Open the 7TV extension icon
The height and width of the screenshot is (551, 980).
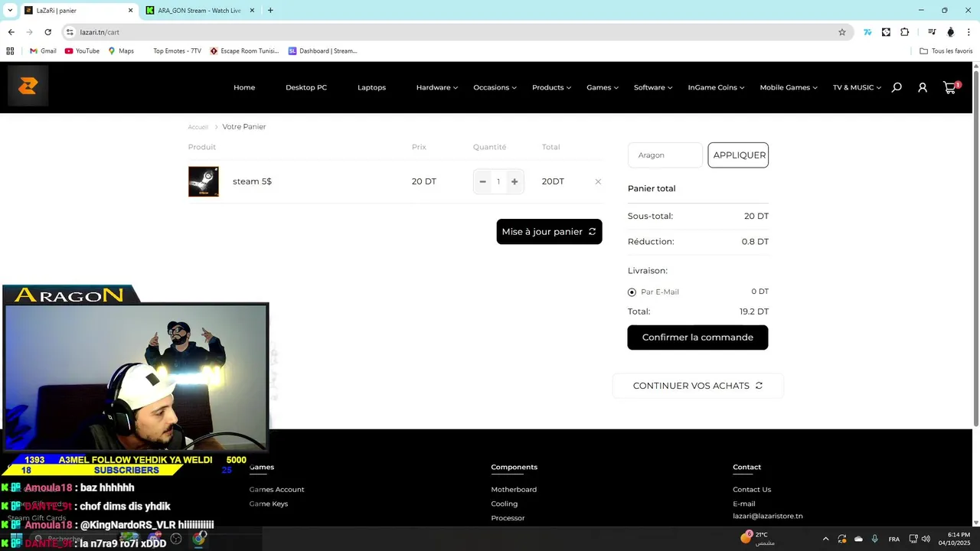(867, 32)
